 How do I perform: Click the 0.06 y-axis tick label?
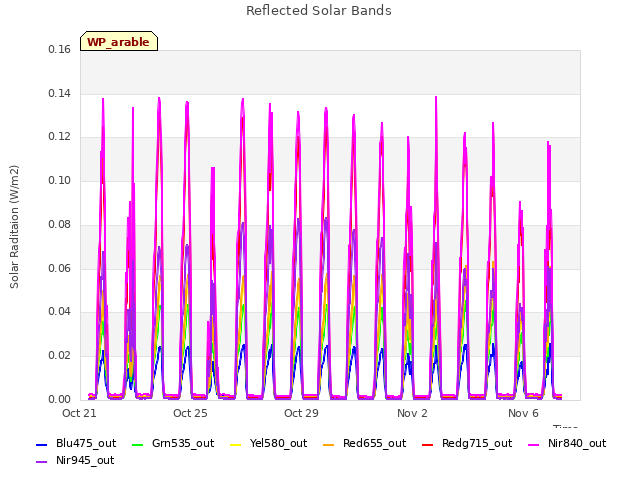click(x=60, y=268)
